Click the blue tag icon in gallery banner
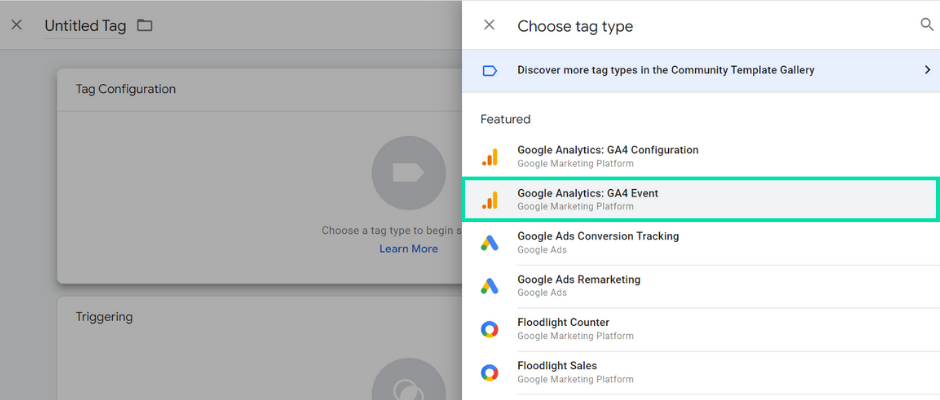The image size is (940, 400). point(490,71)
